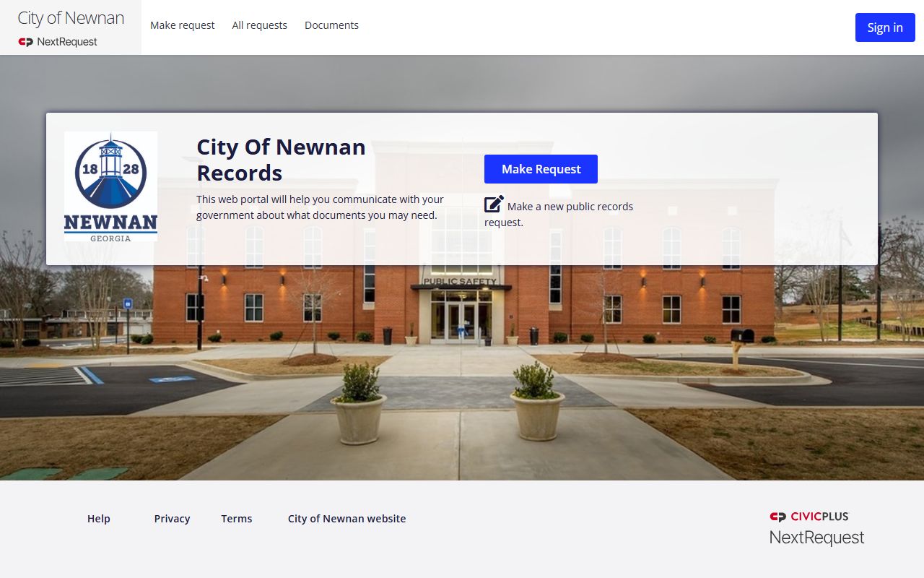
Task: Click the pencil edit icon beside request text
Action: pos(494,204)
